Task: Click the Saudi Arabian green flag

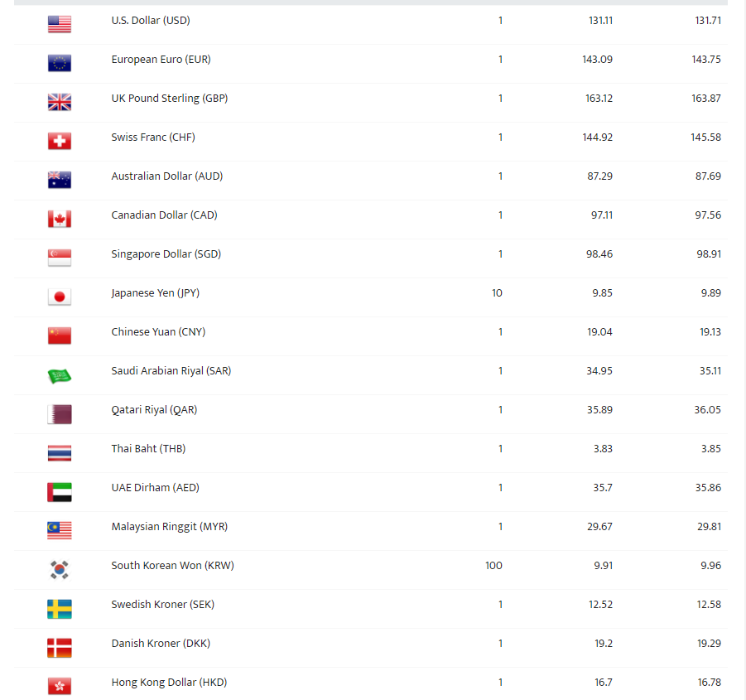Action: 60,376
